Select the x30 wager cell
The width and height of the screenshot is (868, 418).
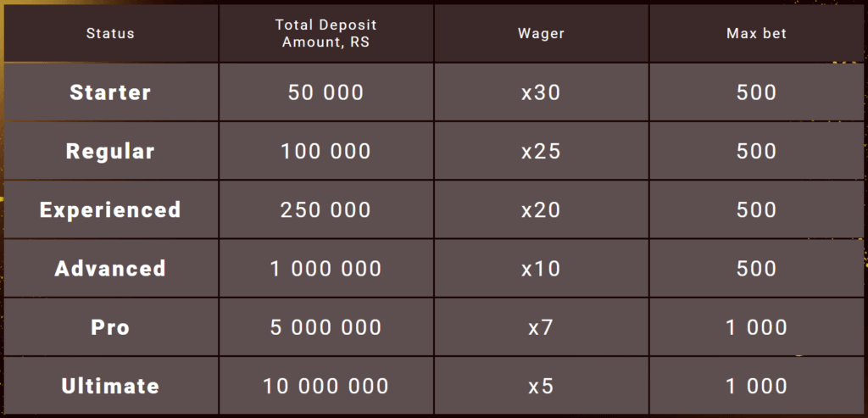(541, 92)
